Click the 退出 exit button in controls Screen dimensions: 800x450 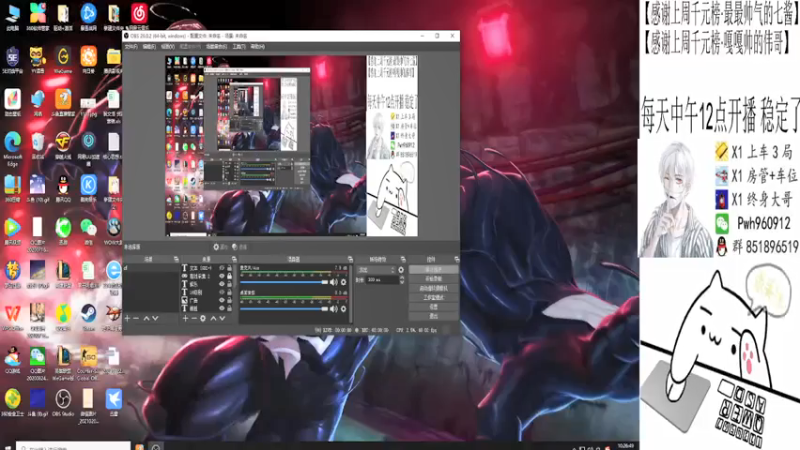click(x=434, y=316)
